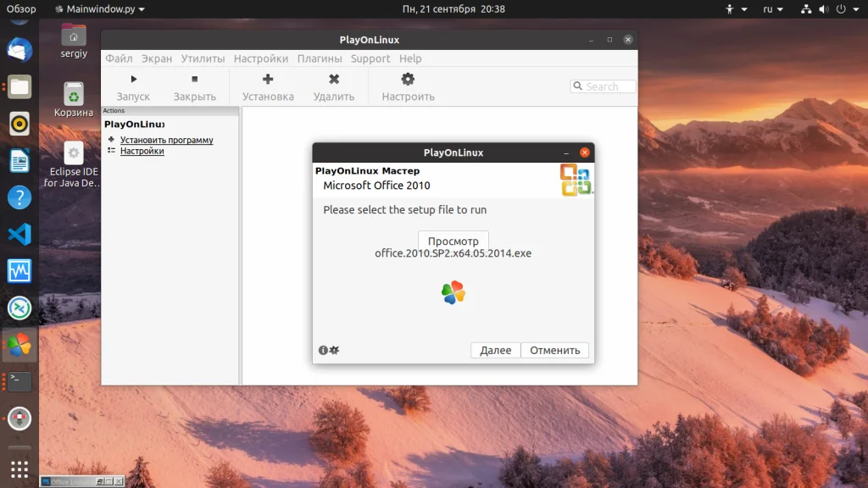Click the PlayOnLinux clover icon in dock

pos(19,345)
